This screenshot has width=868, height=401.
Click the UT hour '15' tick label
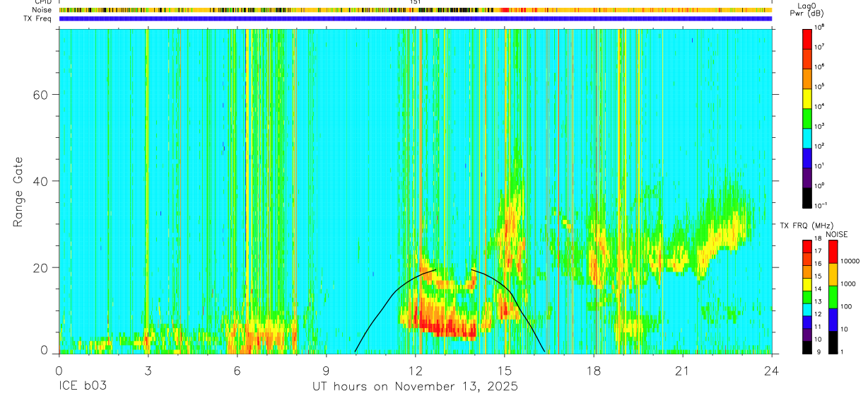tap(505, 371)
